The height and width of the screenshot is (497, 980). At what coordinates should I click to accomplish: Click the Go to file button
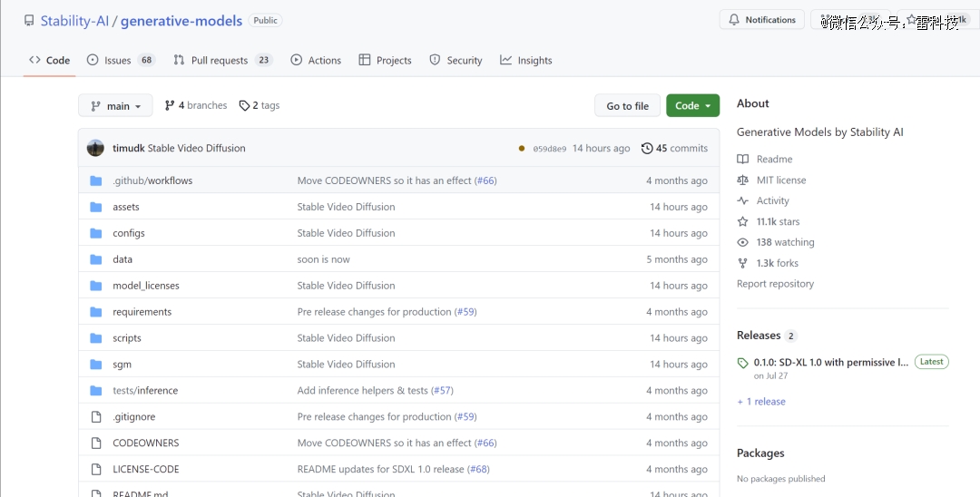628,106
